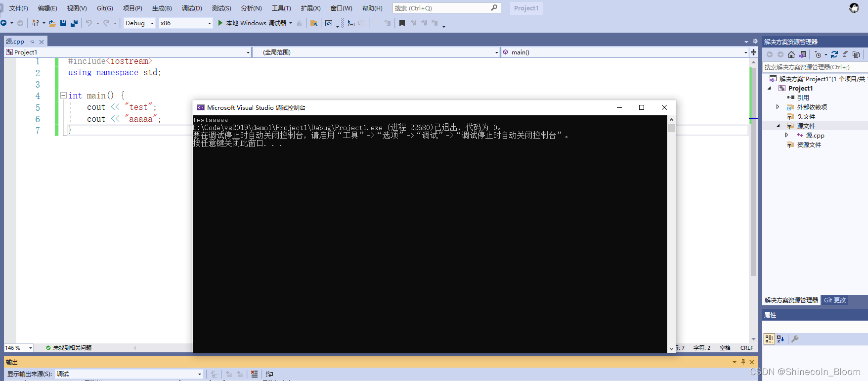Click the show all files icon
868x381 pixels.
(856, 54)
